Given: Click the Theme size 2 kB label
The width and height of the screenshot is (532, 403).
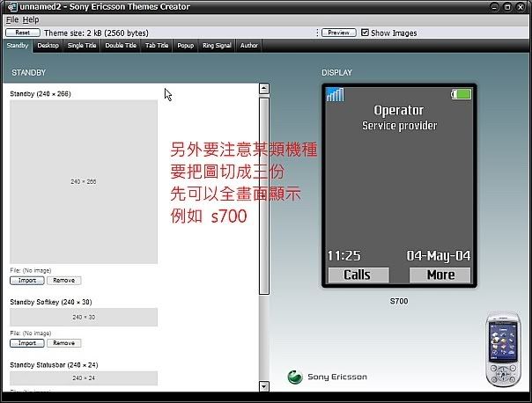Looking at the screenshot, I should point(96,33).
